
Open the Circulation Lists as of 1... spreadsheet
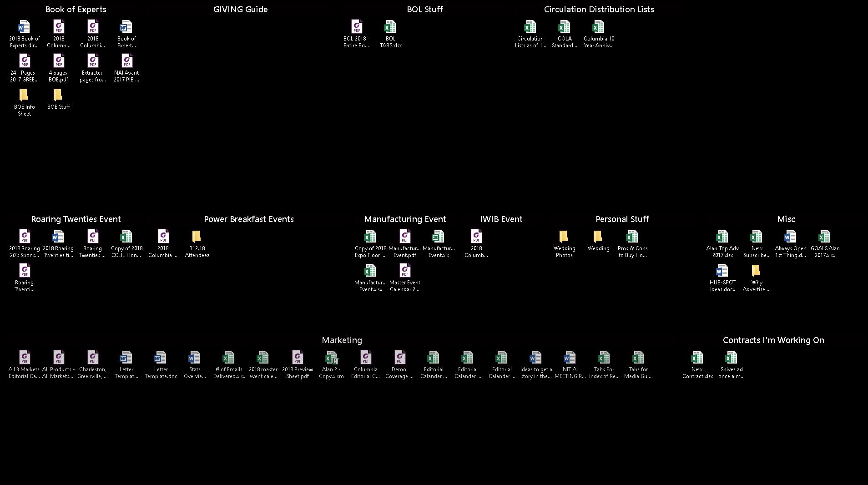pyautogui.click(x=530, y=34)
